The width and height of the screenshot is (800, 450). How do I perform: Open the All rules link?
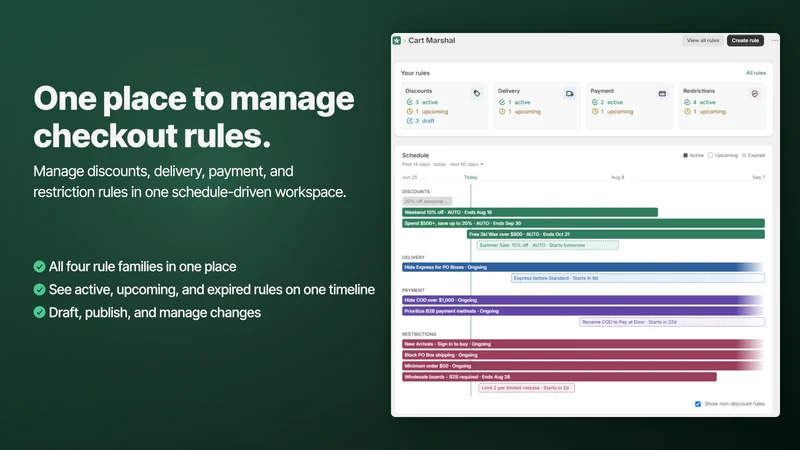tap(756, 73)
